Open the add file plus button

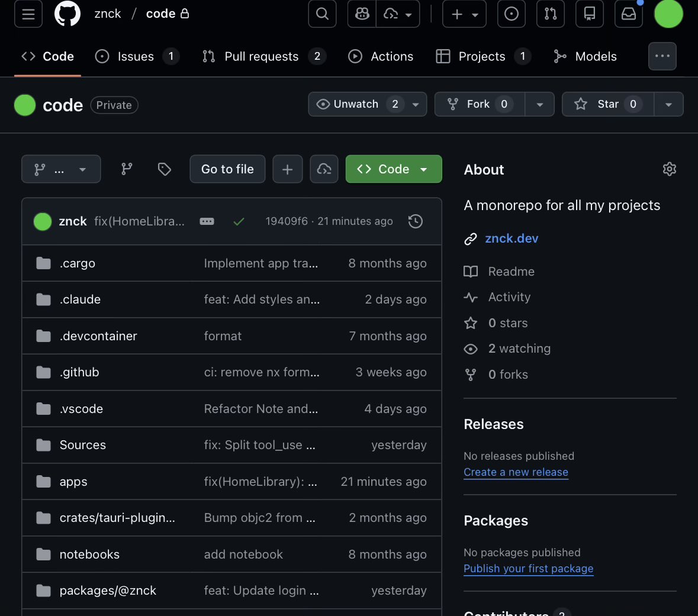point(288,169)
